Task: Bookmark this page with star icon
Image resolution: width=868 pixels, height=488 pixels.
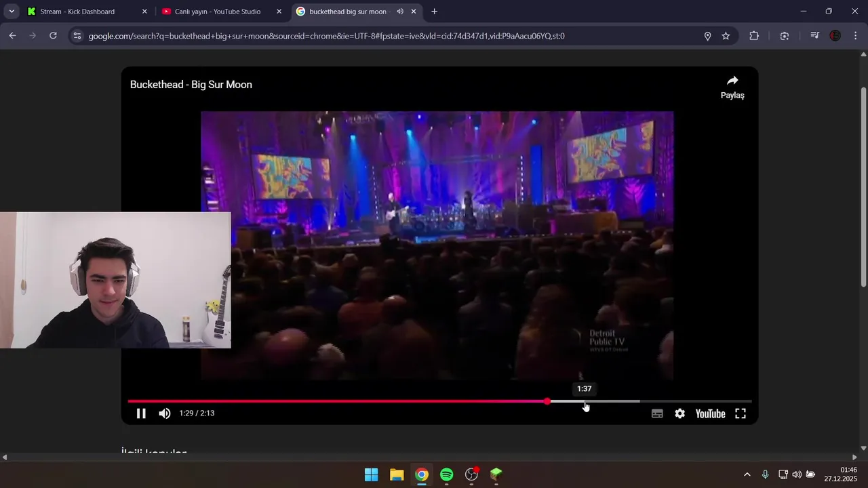Action: click(x=726, y=36)
